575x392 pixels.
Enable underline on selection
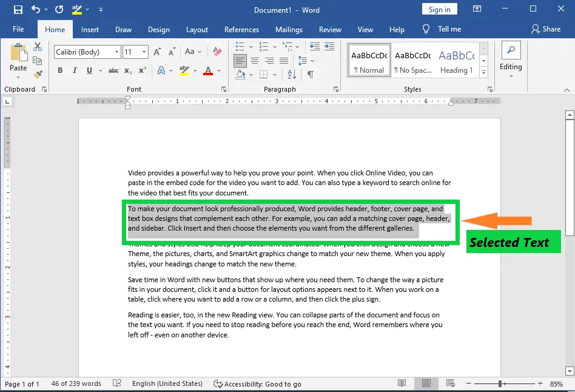pyautogui.click(x=89, y=70)
